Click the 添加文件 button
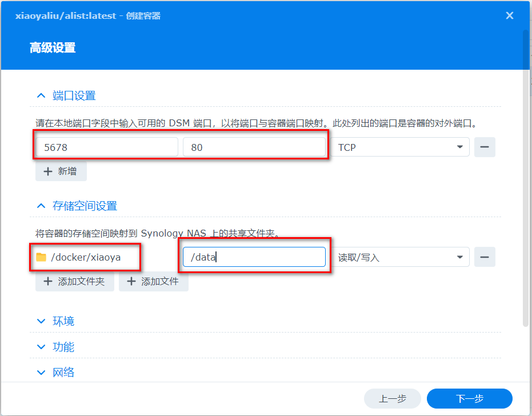The height and width of the screenshot is (416, 532). [x=153, y=281]
